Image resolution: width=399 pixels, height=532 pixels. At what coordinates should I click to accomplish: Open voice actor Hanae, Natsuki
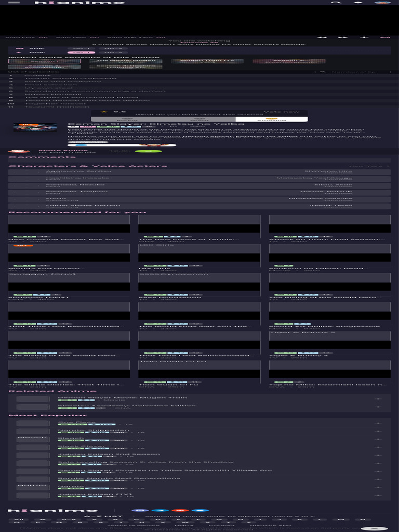click(326, 192)
